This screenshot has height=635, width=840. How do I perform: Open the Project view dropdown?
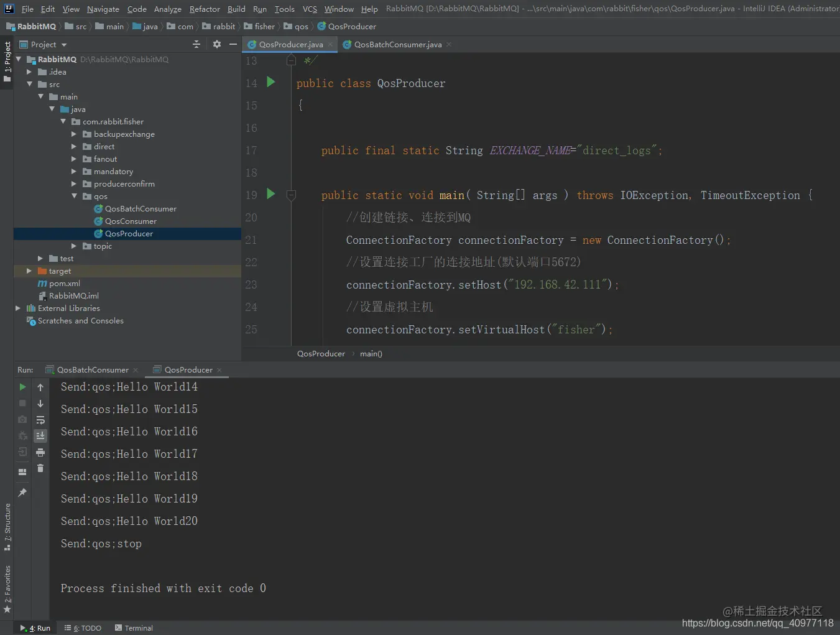[x=64, y=45]
